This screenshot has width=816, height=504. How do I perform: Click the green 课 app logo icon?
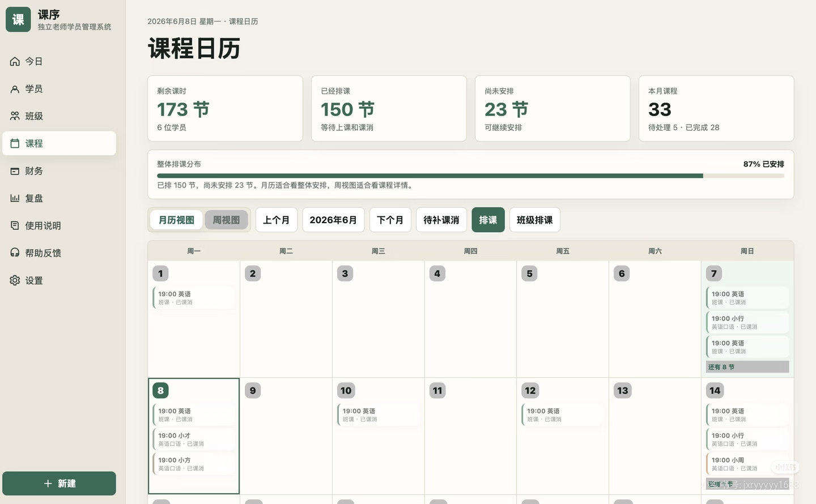click(x=18, y=20)
